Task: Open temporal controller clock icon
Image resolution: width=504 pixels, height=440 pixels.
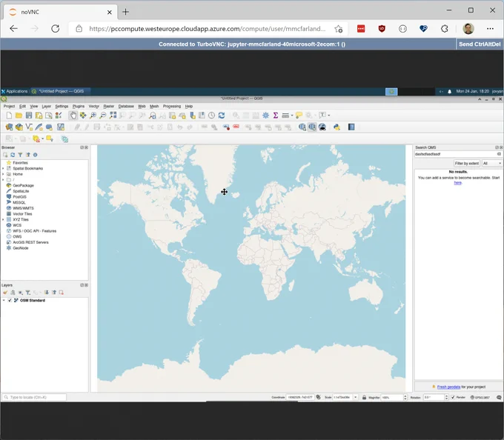Action: pos(211,116)
